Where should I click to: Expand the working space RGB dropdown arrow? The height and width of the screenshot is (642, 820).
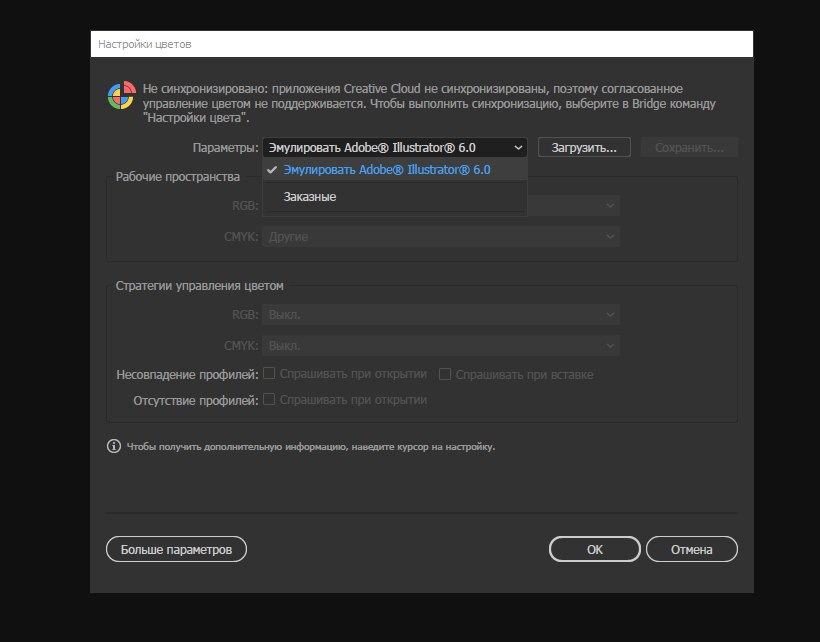[x=610, y=206]
